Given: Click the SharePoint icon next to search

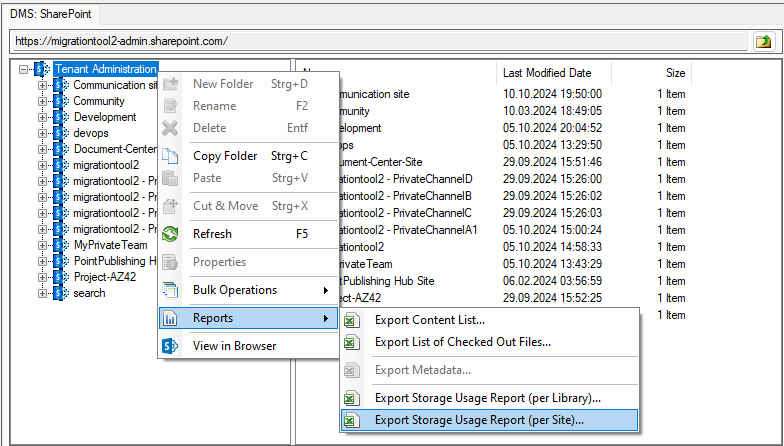Looking at the screenshot, I should pyautogui.click(x=62, y=293).
